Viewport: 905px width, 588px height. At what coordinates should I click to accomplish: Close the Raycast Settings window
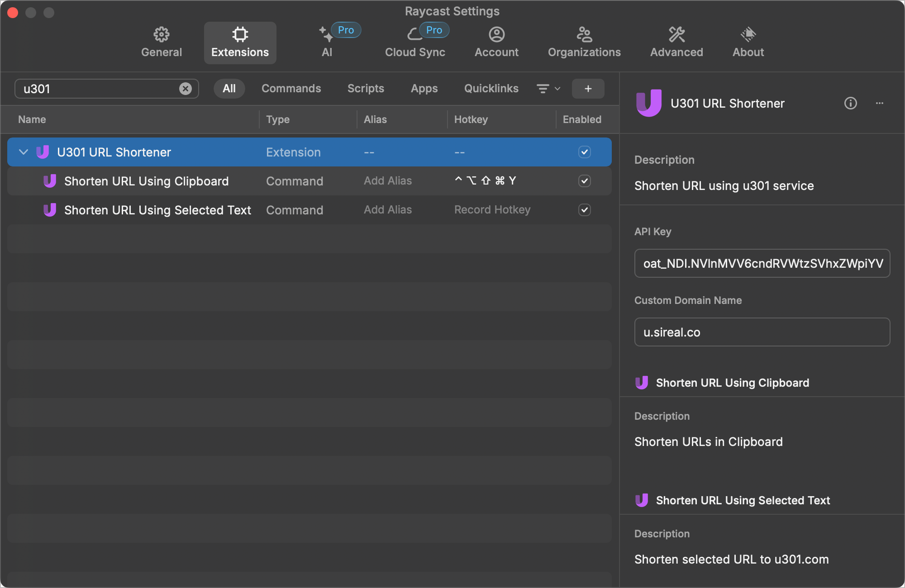[13, 12]
